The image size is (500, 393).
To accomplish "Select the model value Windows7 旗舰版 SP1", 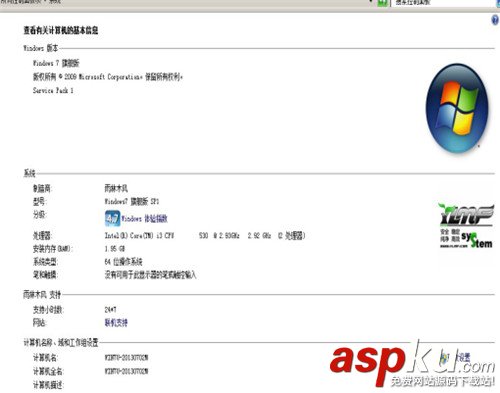I will pyautogui.click(x=132, y=202).
